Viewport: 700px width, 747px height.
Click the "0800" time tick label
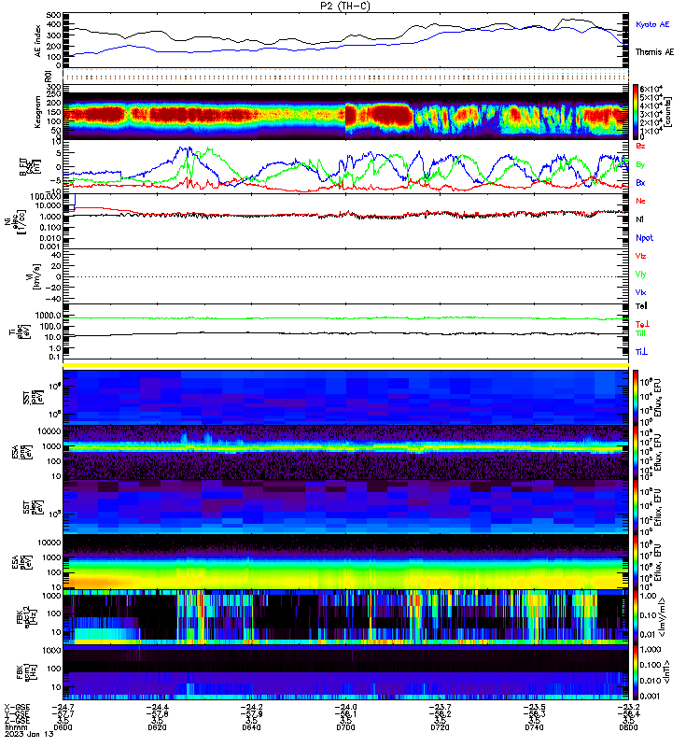[x=628, y=727]
